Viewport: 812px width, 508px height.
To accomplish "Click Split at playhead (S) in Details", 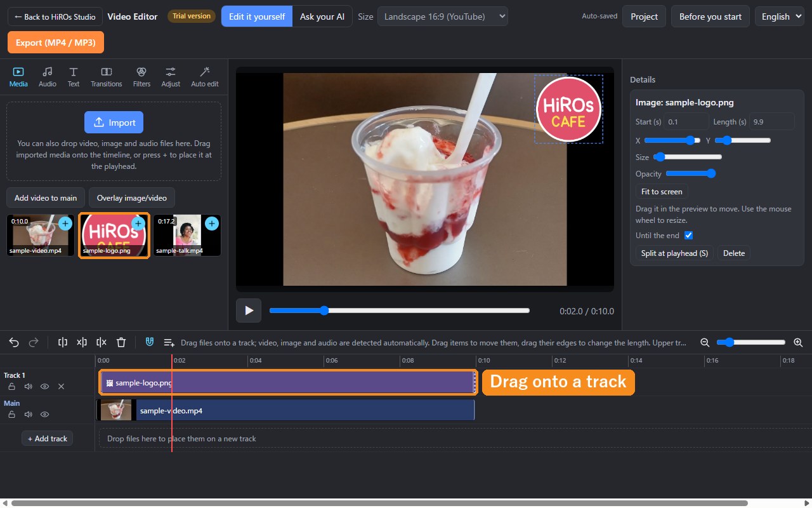I will click(674, 253).
